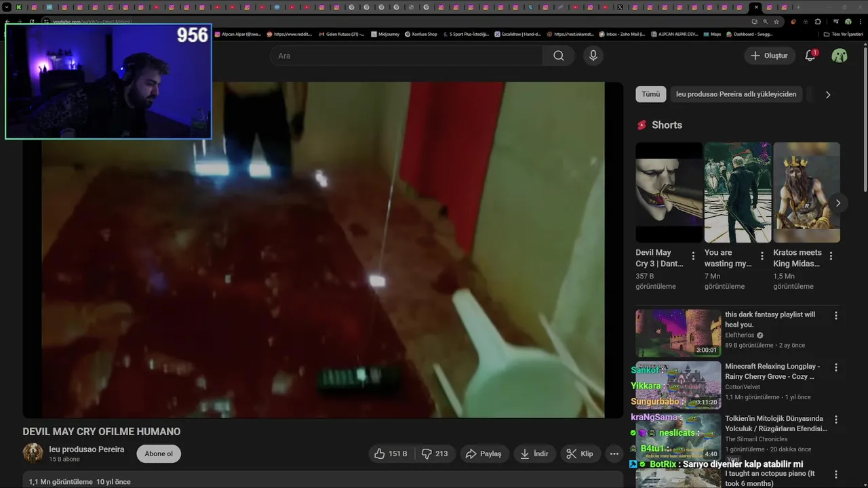
Task: Open the Devil May Cry 3 short thumbnail
Action: (x=669, y=192)
